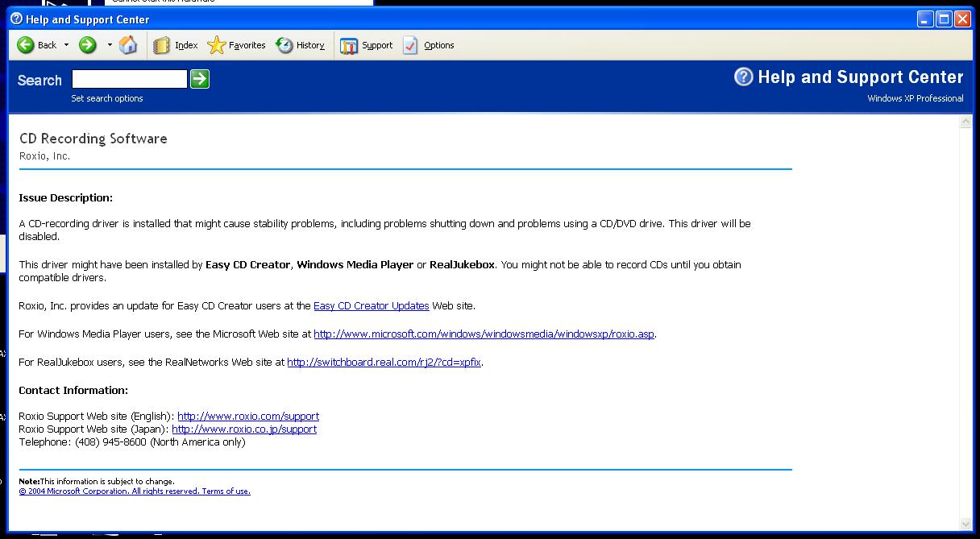Click the blue question mark header icon

(x=743, y=77)
